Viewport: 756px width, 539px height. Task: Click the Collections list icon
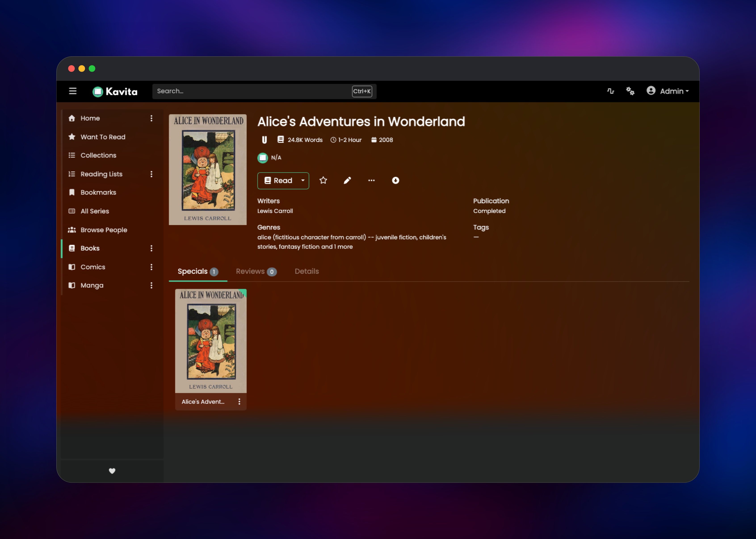(x=72, y=155)
